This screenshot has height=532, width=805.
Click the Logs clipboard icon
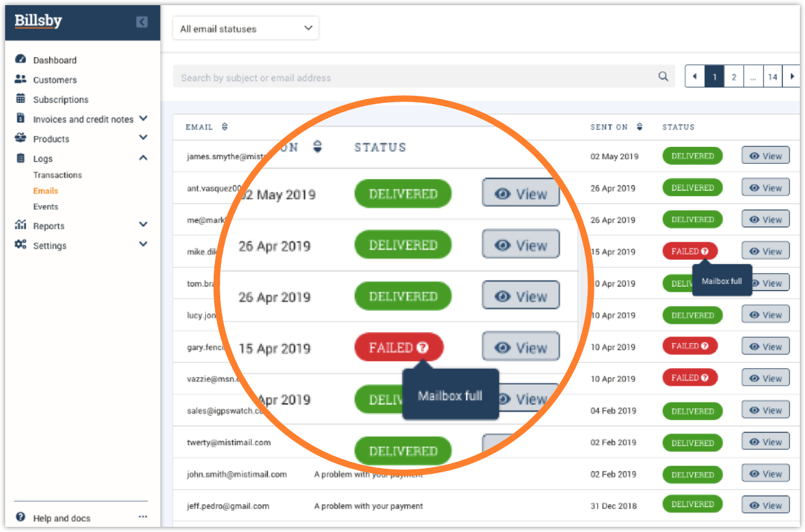(21, 158)
